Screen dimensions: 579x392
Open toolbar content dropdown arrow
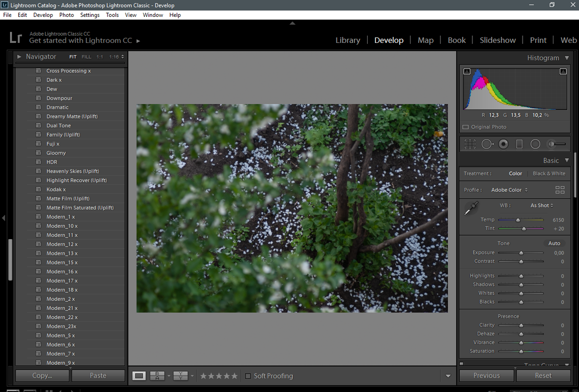coord(448,376)
